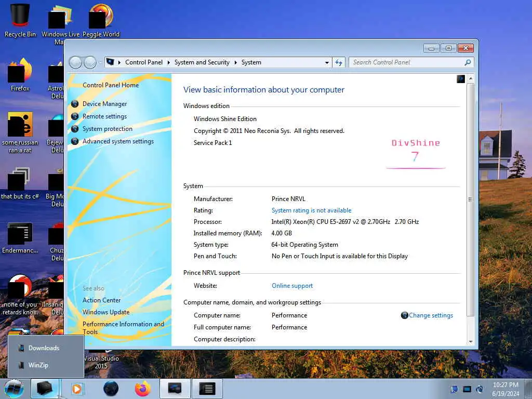Select the Peggle World desktop icon

(x=101, y=20)
